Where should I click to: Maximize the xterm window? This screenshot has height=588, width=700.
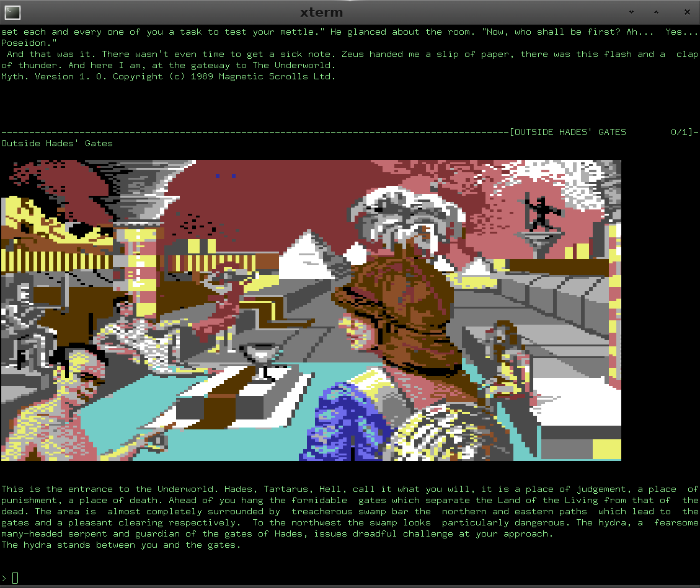point(656,12)
